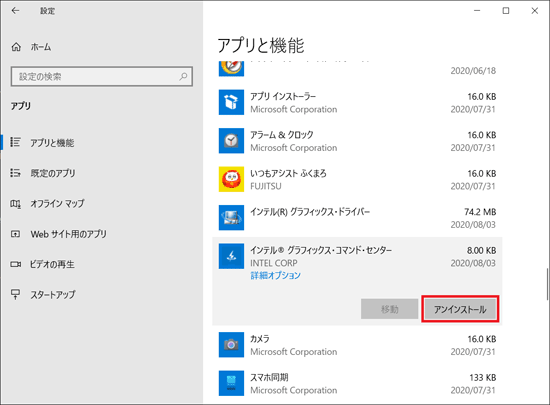Screen dimensions: 550x405
Task: Click the FUJITSU publisher label
Action: 266,186
